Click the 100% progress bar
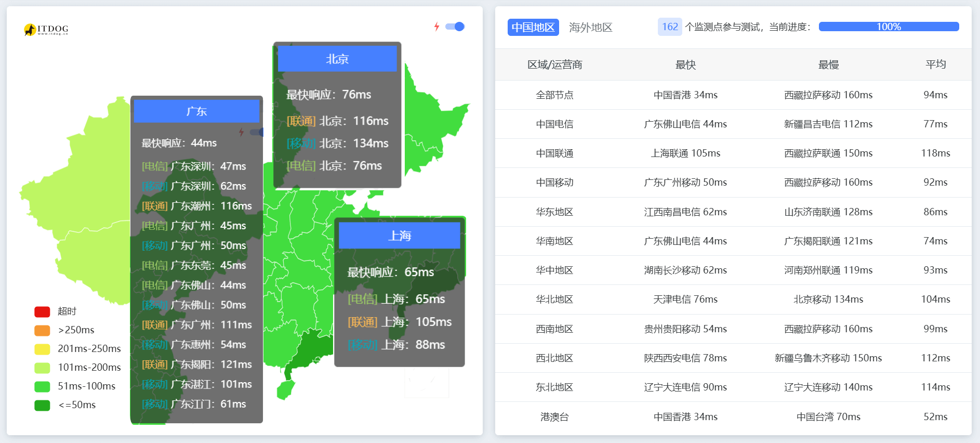Viewport: 980px width, 443px height. click(889, 27)
